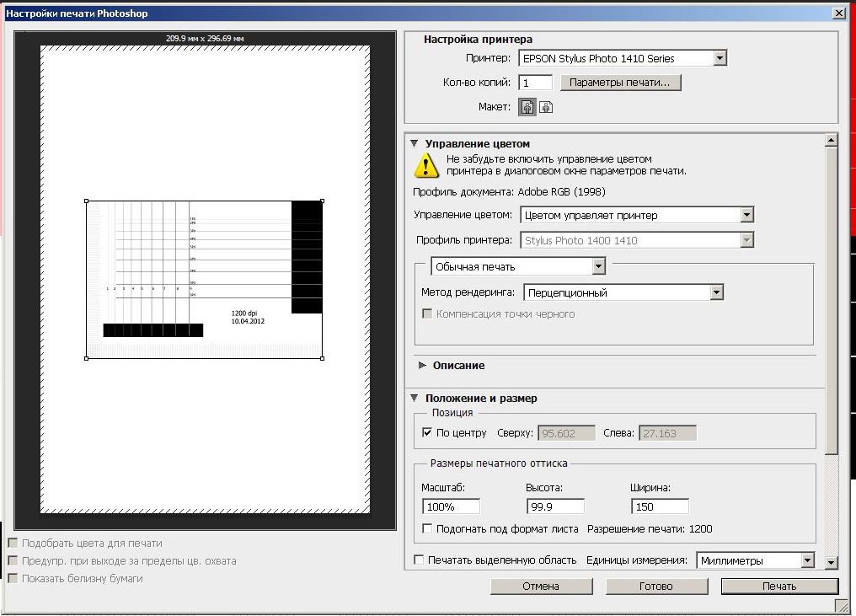Click text Профиль документа: Adobe RGB (1998)
This screenshot has width=856, height=616.
click(x=509, y=191)
